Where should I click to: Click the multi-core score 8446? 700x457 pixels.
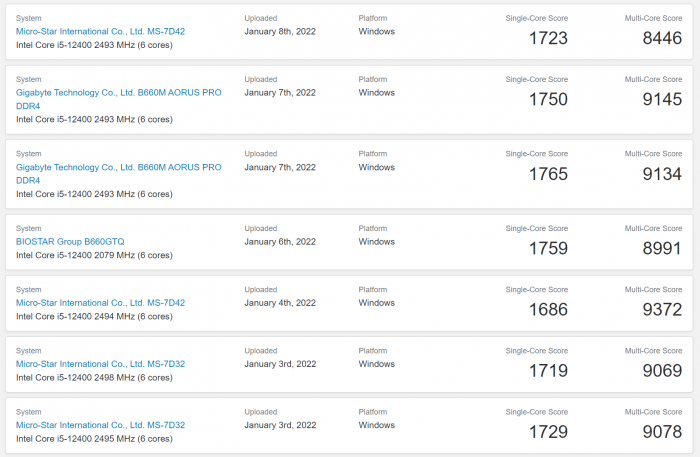(x=661, y=38)
